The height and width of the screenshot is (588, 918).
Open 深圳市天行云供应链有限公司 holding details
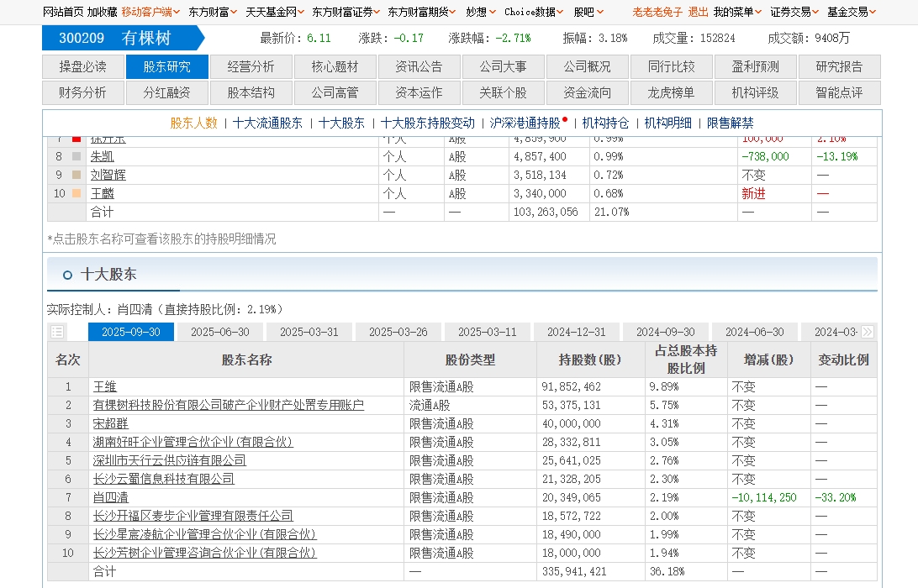click(169, 460)
